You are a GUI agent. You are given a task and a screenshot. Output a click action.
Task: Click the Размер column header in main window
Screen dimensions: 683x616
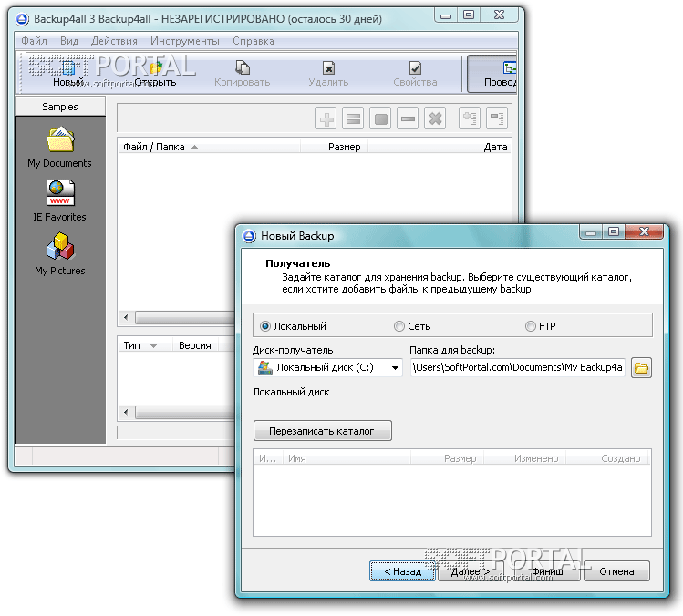[334, 147]
